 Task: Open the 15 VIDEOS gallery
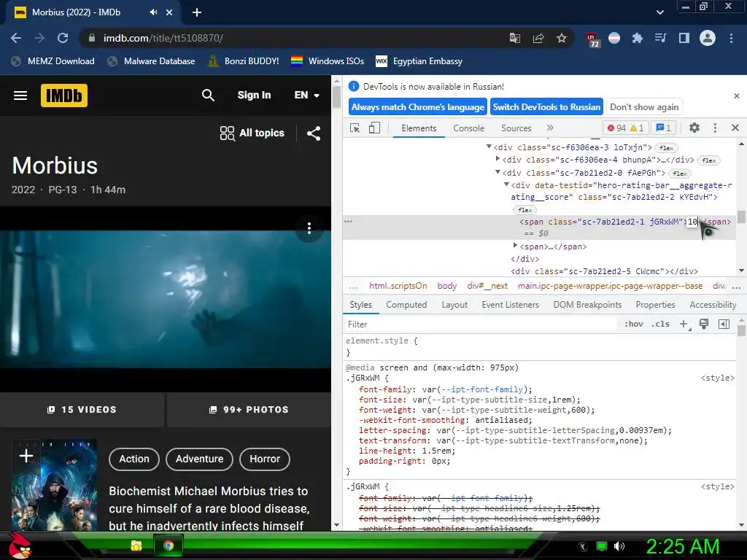coord(82,410)
